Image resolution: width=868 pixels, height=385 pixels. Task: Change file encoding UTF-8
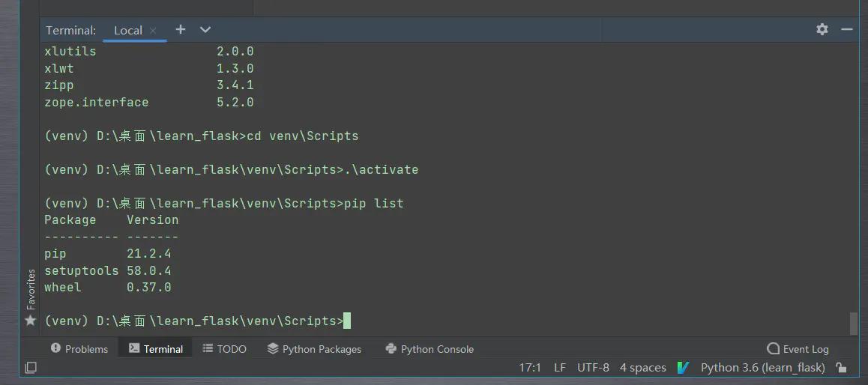[x=593, y=367]
